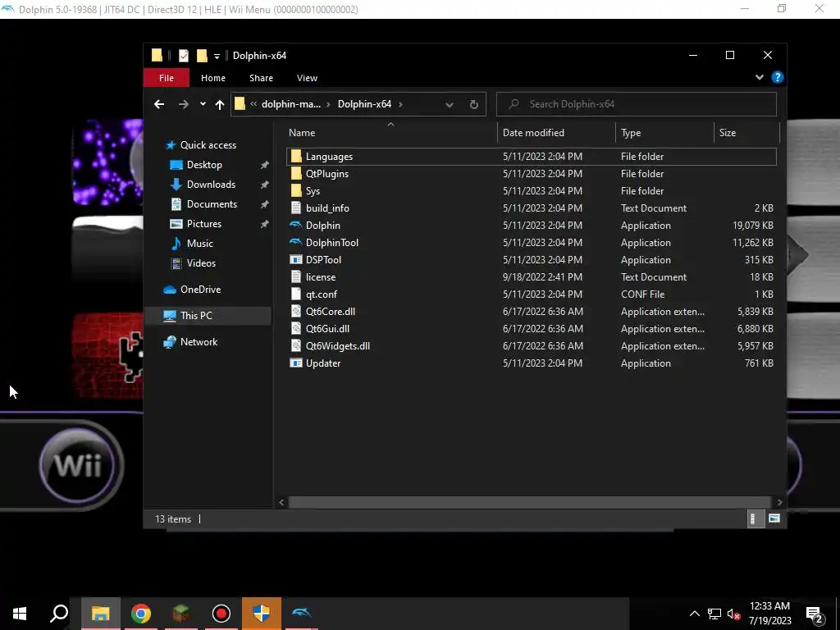Open the View ribbon tab
The height and width of the screenshot is (630, 840).
click(x=307, y=78)
